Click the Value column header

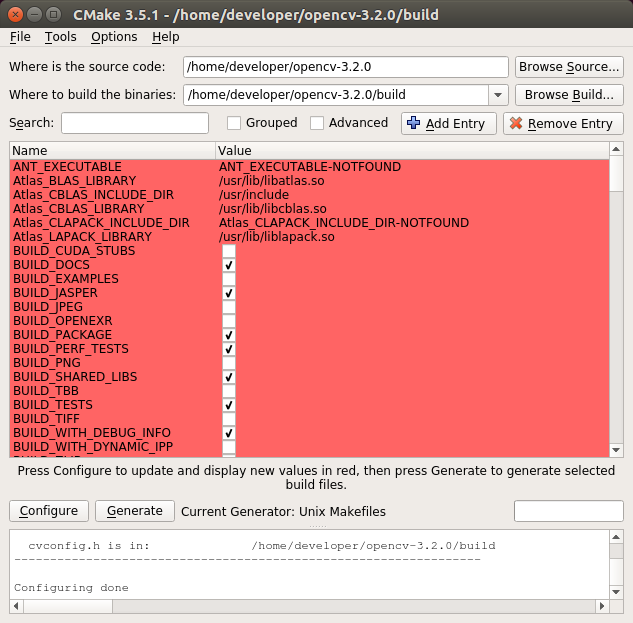click(412, 151)
